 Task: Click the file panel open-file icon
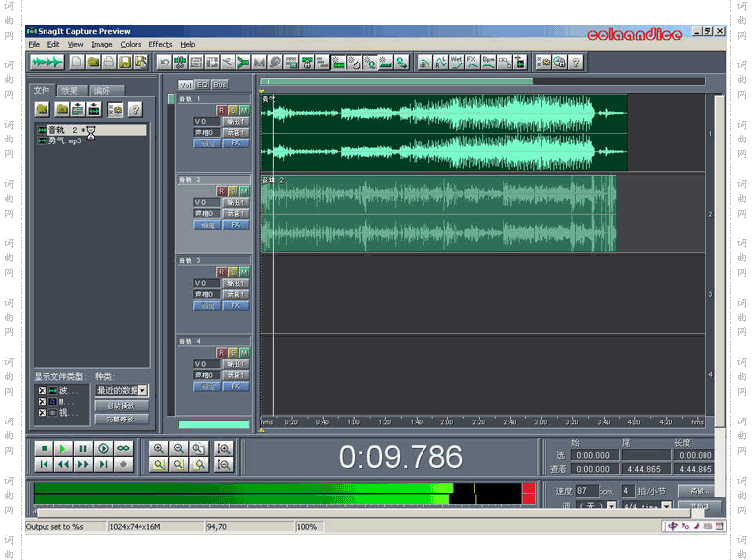tap(43, 109)
